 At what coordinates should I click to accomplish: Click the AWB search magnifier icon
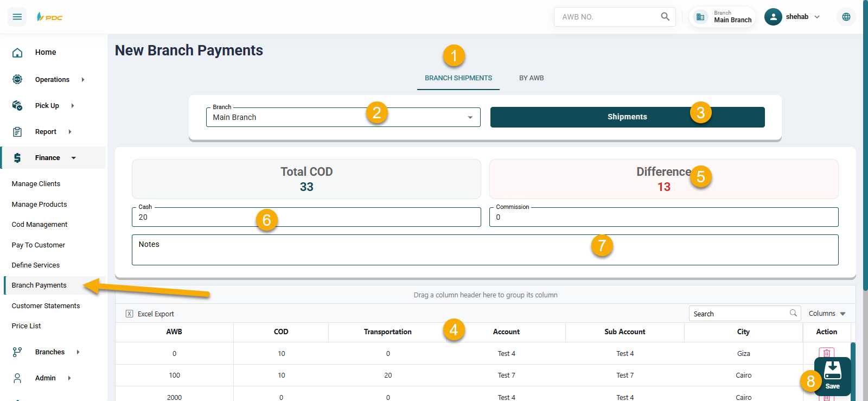[x=665, y=17]
